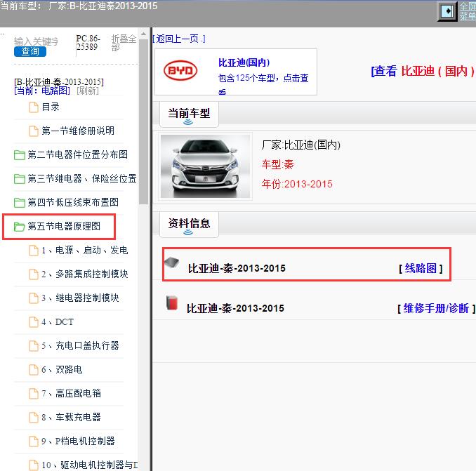Image resolution: width=476 pixels, height=471 pixels.
Task: Click the sidebar vertical scrollbar thumb
Action: coord(143,121)
